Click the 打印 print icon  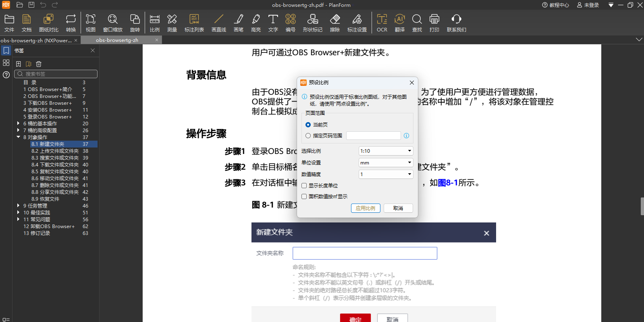pyautogui.click(x=434, y=23)
